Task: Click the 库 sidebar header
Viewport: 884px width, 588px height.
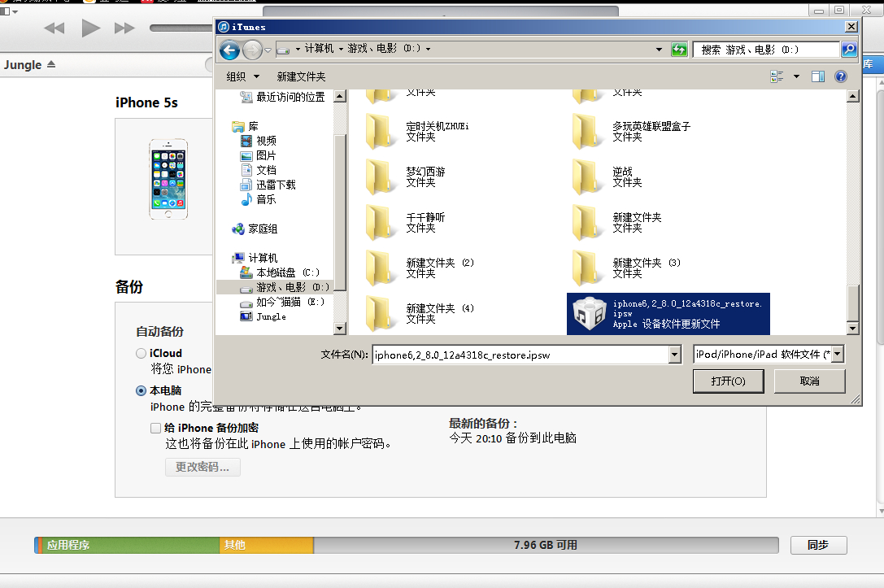Action: 246,126
